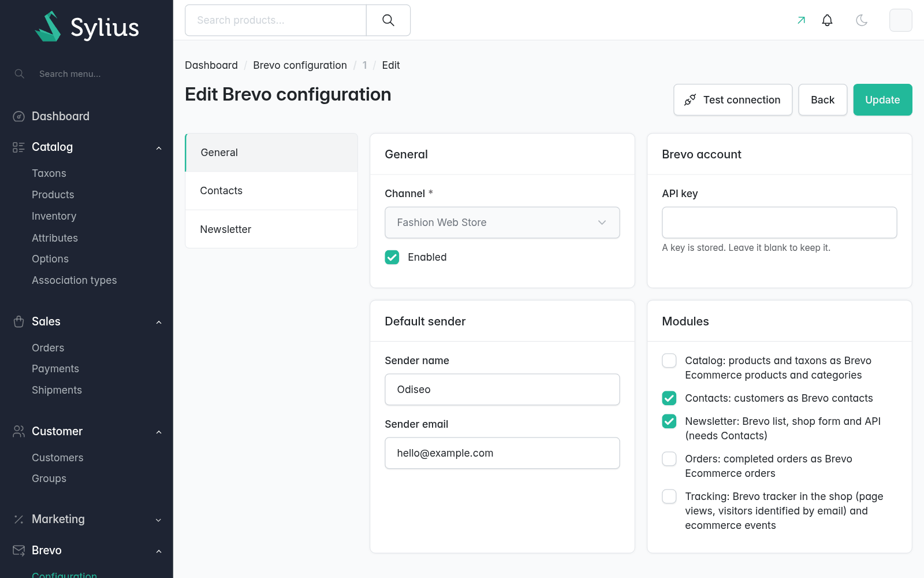Enable the Tracking module checkbox
924x578 pixels.
[669, 497]
